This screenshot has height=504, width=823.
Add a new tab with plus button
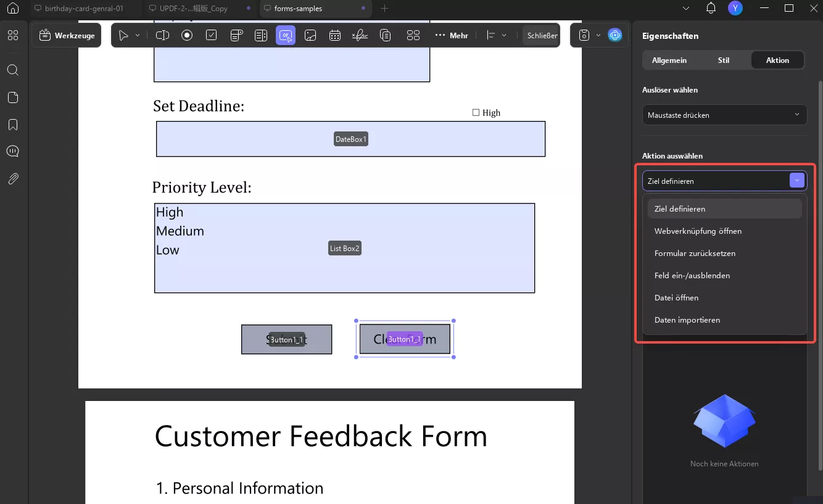385,9
